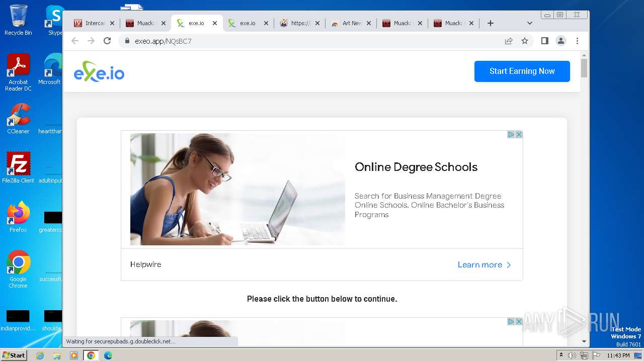Open the Chrome three-dot menu
Image resolution: width=644 pixels, height=362 pixels.
(x=577, y=41)
